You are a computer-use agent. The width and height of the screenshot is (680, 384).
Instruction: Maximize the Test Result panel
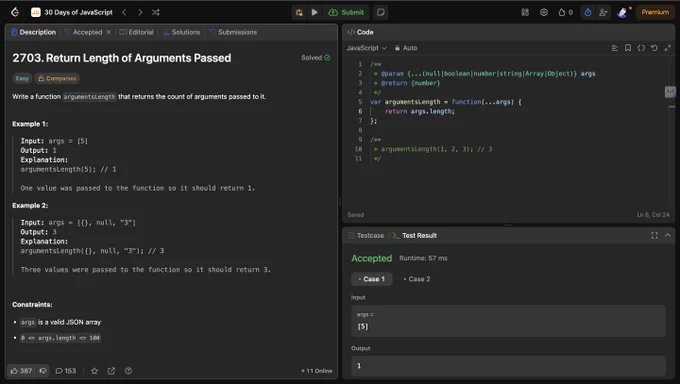point(654,236)
